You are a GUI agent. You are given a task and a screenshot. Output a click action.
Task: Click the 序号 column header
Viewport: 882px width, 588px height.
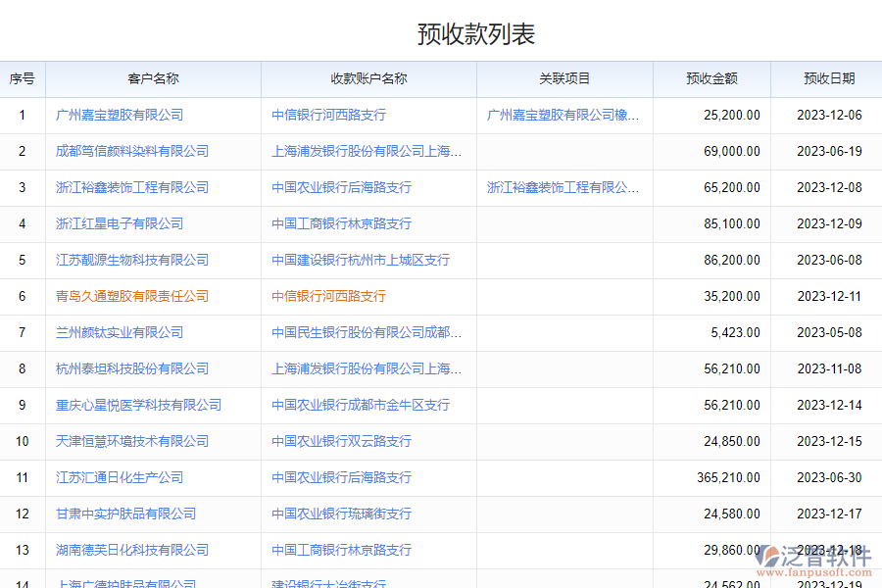click(22, 78)
